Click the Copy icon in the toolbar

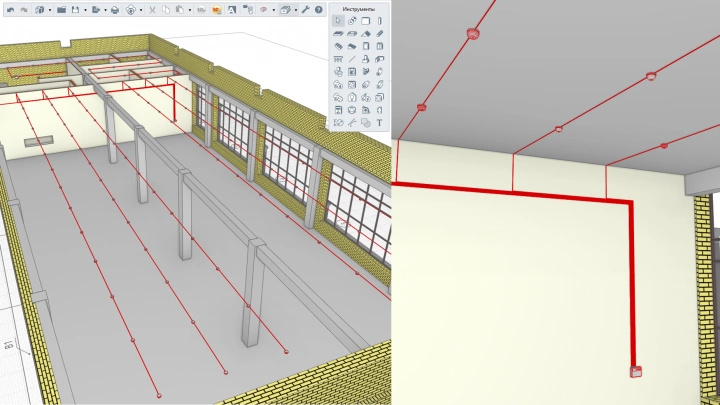(x=164, y=9)
